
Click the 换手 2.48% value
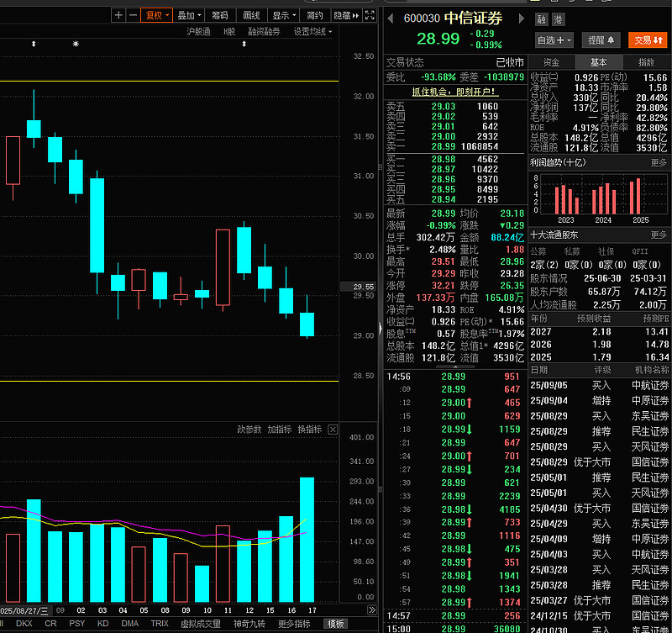tap(443, 250)
